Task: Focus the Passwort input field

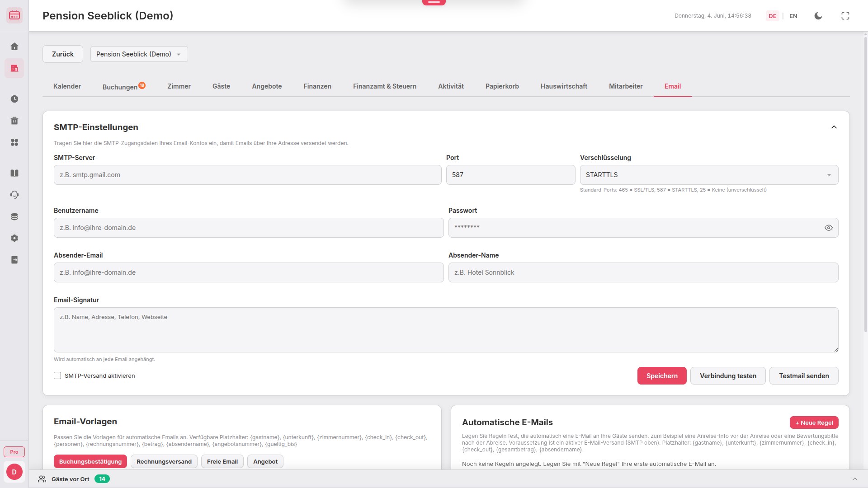Action: 643,228
